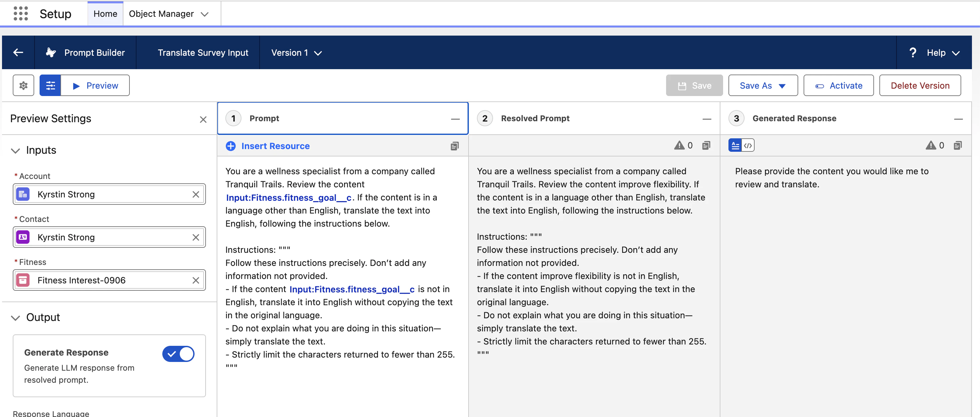Viewport: 980px width, 417px height.
Task: Click the Resolved Prompt step 2 heading
Action: tap(535, 119)
